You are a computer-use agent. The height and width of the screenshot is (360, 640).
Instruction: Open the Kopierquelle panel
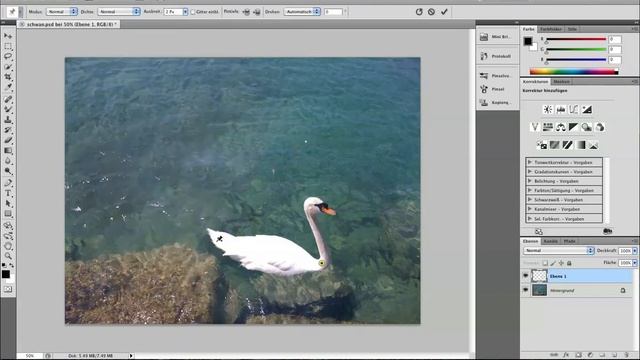click(x=498, y=102)
